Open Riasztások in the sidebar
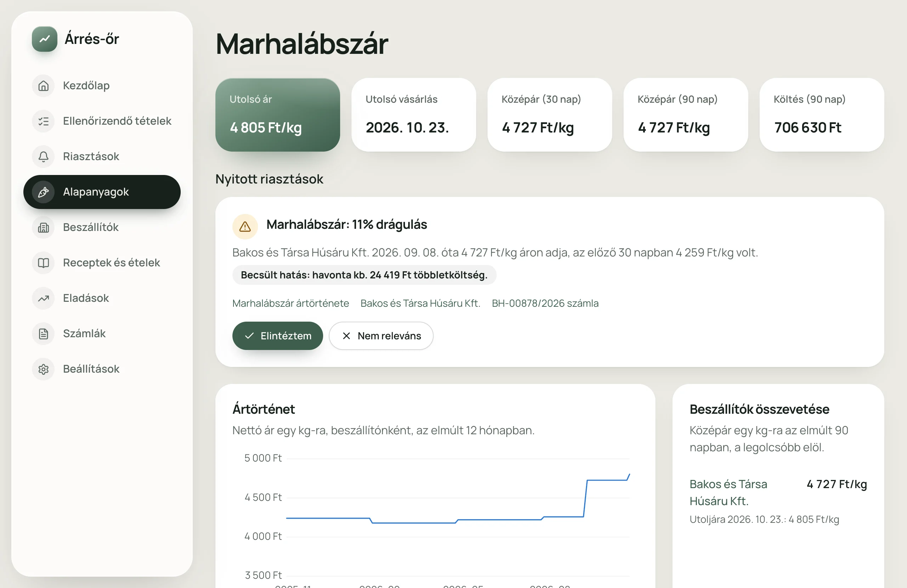 point(102,157)
